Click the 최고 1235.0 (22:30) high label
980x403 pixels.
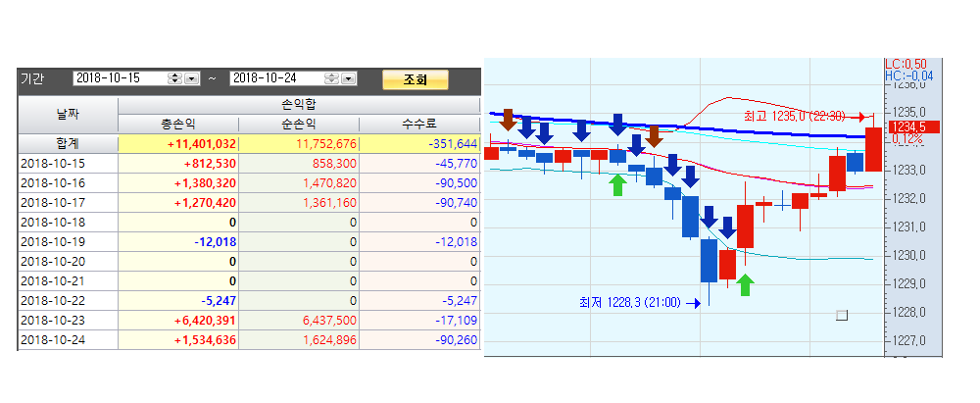[x=795, y=116]
